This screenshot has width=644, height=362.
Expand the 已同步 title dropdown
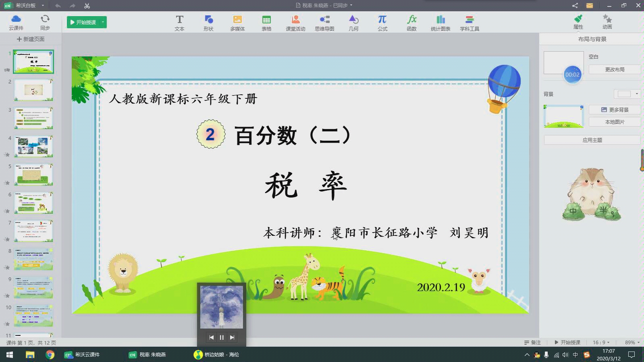click(x=351, y=5)
